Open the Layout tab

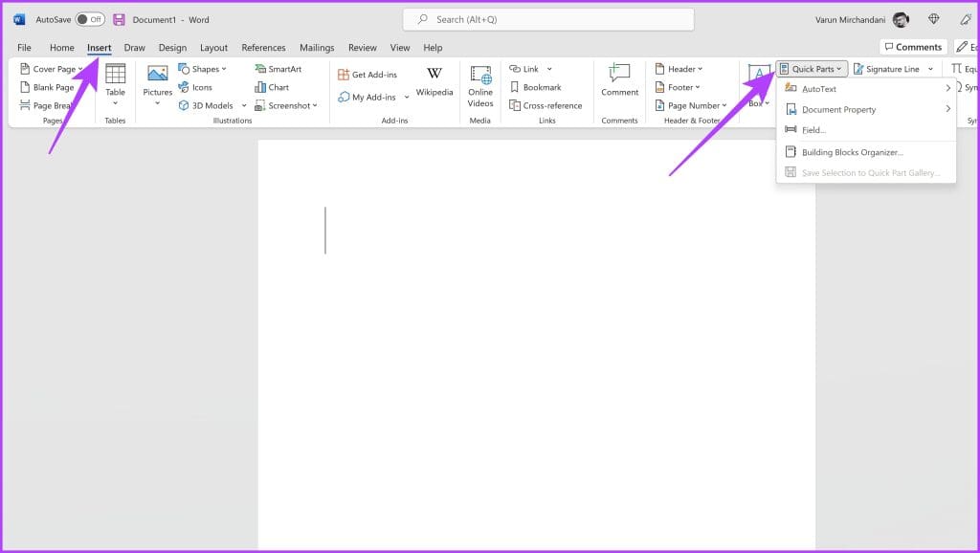(x=213, y=48)
